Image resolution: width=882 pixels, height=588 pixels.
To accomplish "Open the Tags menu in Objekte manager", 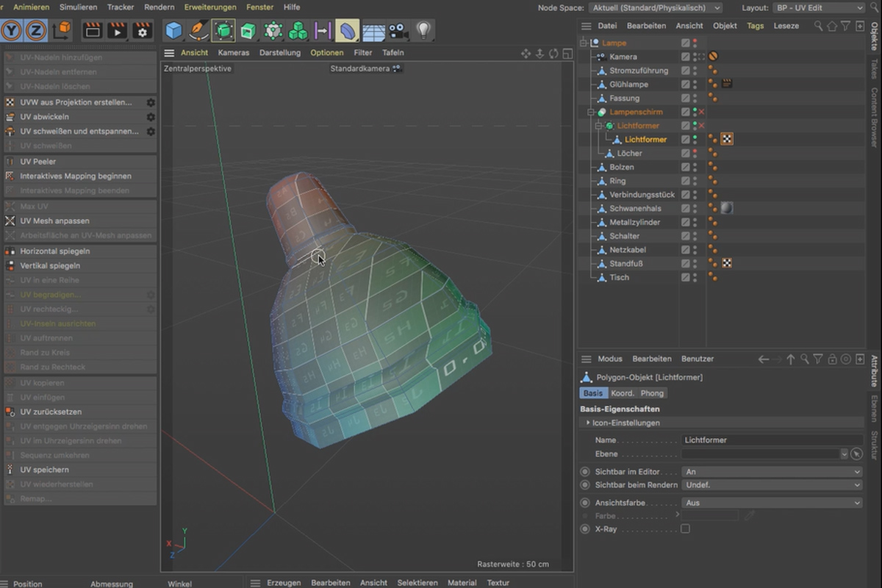I will click(x=755, y=26).
